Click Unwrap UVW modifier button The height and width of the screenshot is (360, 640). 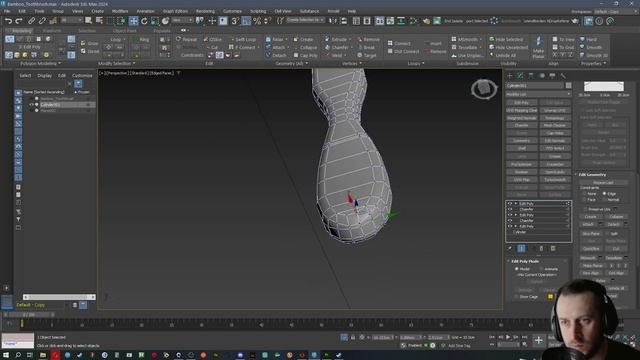[555, 110]
